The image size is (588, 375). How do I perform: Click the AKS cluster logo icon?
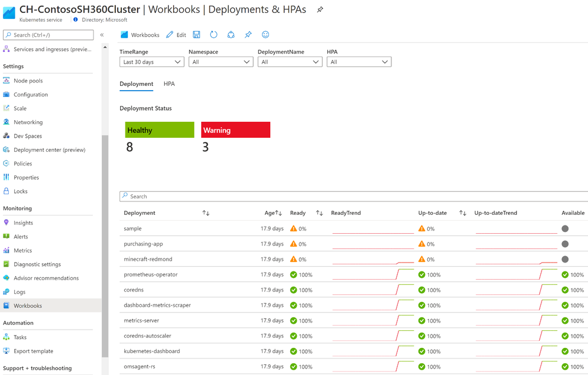coord(9,12)
